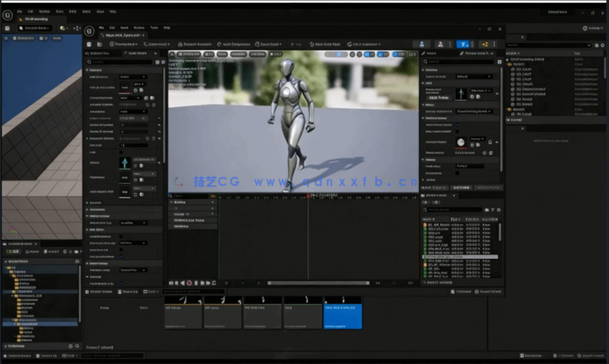Click the Save icon in animation editor toolbar

click(x=90, y=44)
